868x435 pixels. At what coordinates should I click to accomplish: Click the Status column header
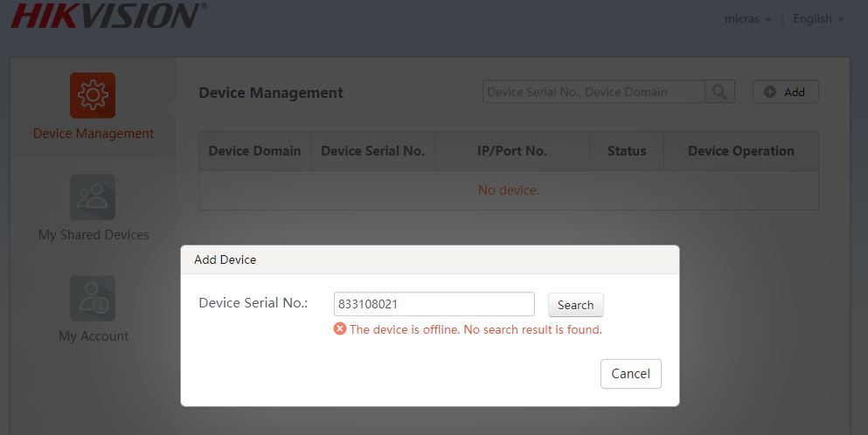pos(626,151)
